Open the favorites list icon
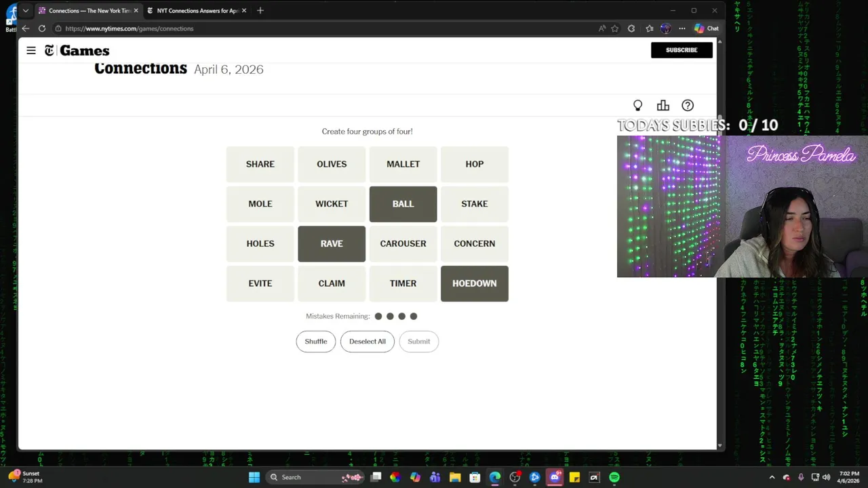The width and height of the screenshot is (868, 488). pyautogui.click(x=649, y=28)
